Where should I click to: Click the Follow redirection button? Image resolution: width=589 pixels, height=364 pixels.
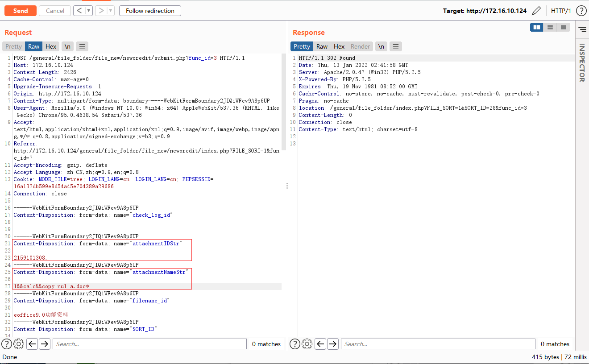[150, 11]
